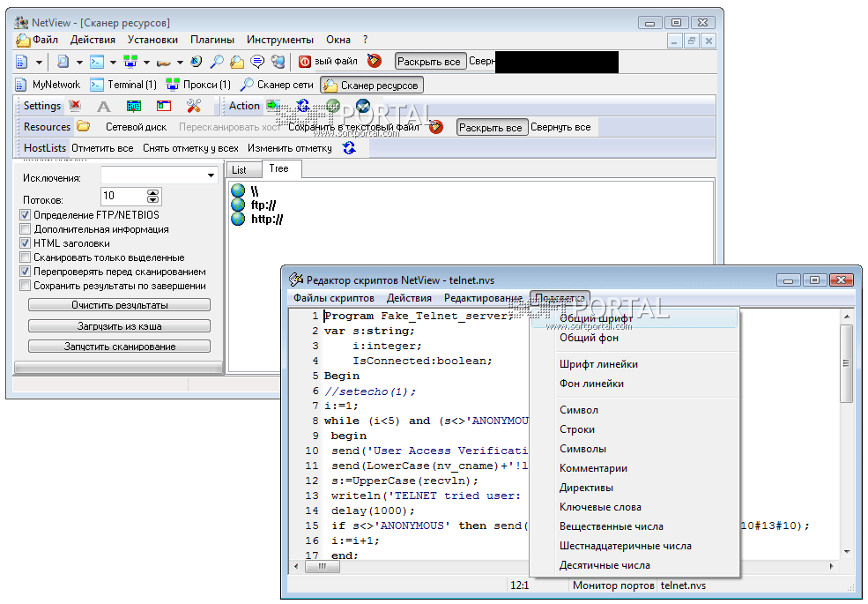Click the green arrow Action icon
Image resolution: width=868 pixels, height=604 pixels.
click(273, 105)
